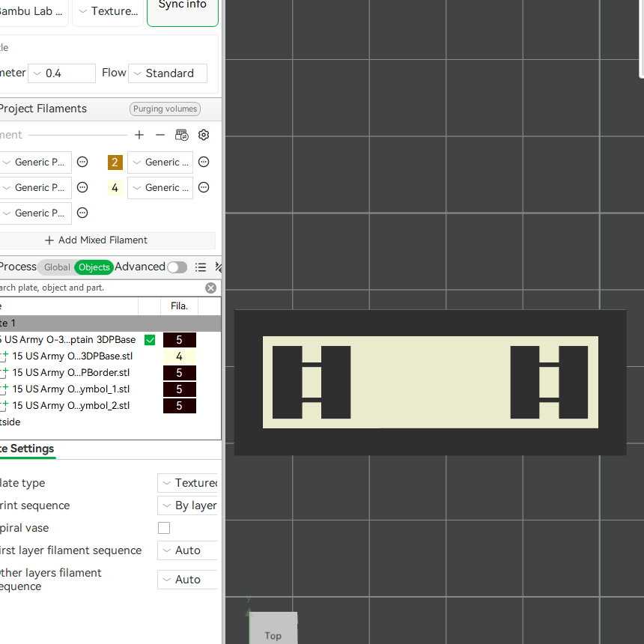Screen dimensions: 644x644
Task: Open the nozzle diameter 0.4 dropdown
Action: tap(61, 73)
